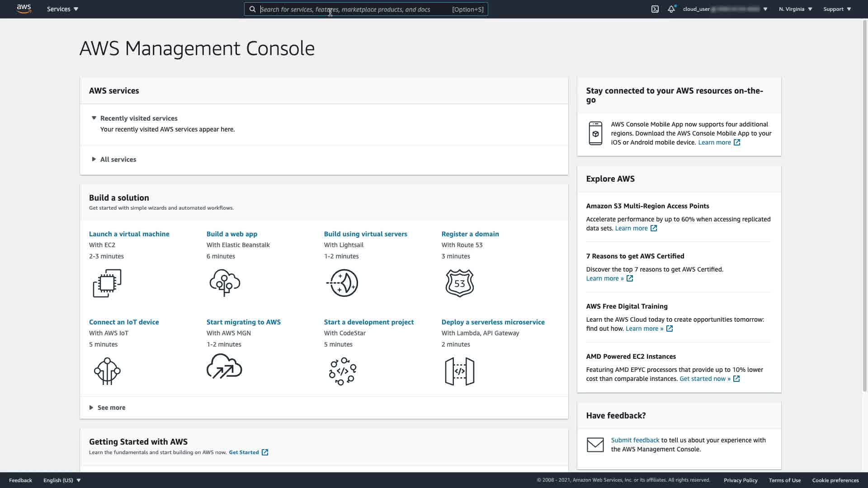This screenshot has height=488, width=868.
Task: Click the Route 53 shield icon
Action: (x=459, y=283)
